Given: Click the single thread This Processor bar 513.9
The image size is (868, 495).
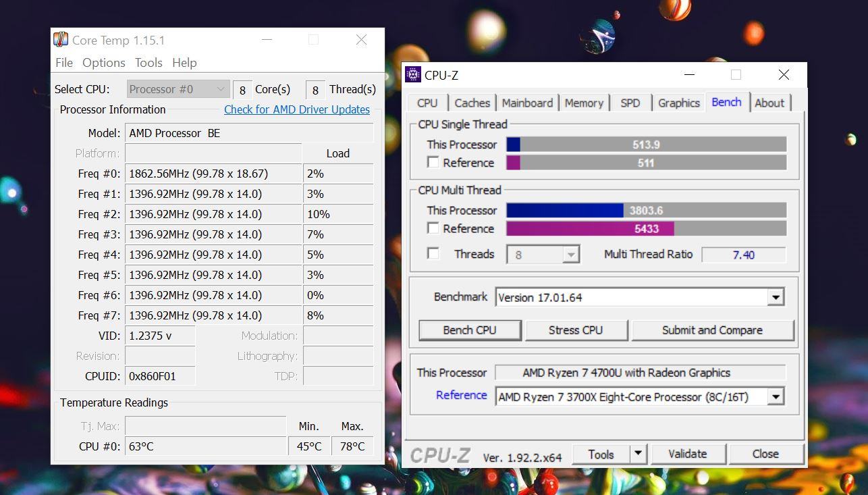Looking at the screenshot, I should coord(646,145).
